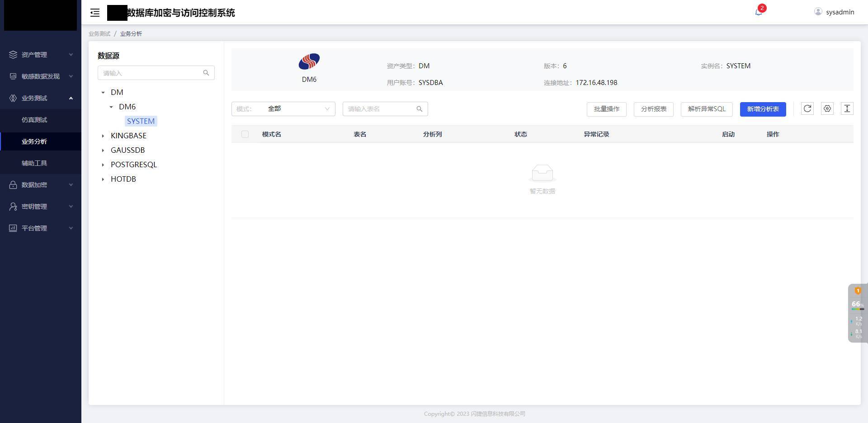Select the 业务分析 submenu item
This screenshot has height=423, width=868.
[x=41, y=141]
